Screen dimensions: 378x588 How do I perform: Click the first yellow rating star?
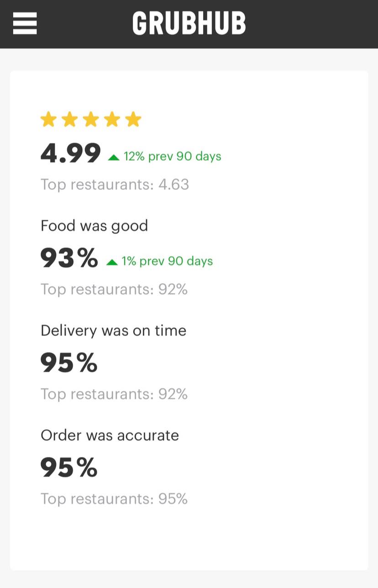tap(48, 120)
